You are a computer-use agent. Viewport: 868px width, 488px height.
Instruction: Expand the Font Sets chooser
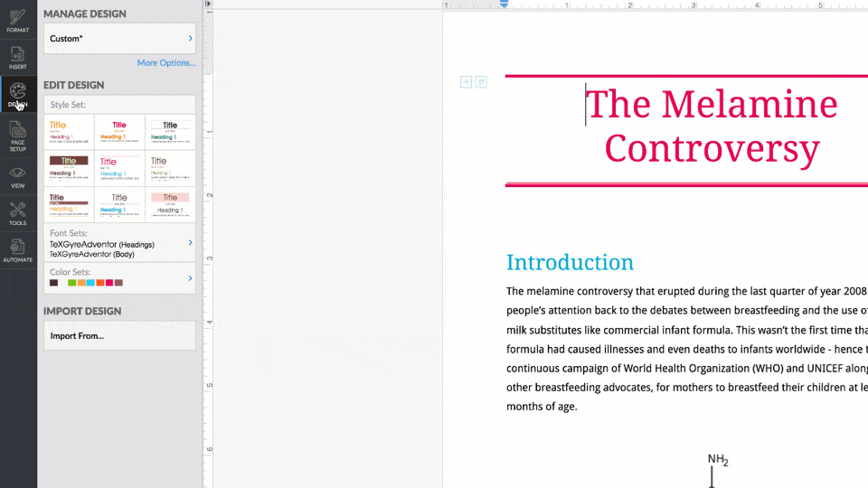pyautogui.click(x=119, y=243)
